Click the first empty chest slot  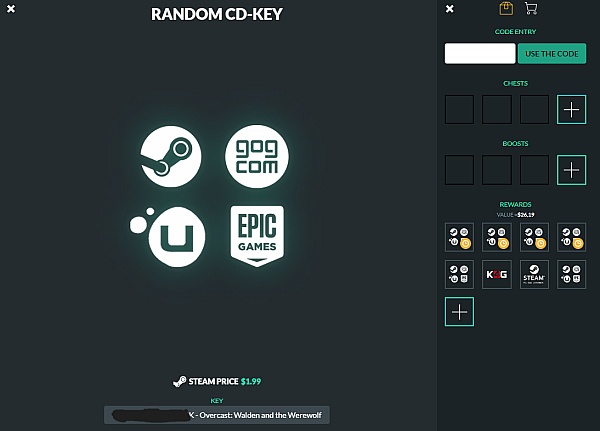click(x=459, y=109)
